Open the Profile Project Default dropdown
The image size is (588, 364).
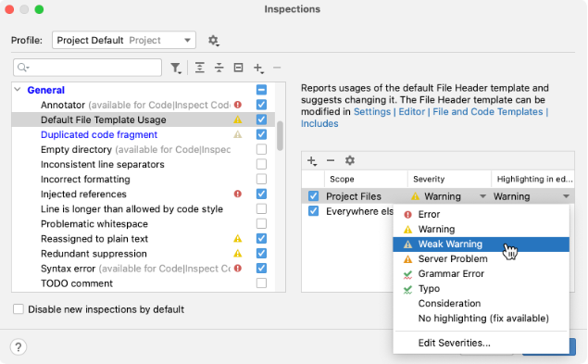pos(124,40)
